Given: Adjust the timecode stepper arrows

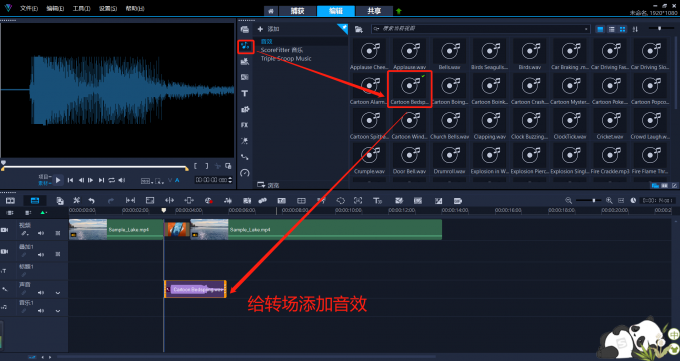Looking at the screenshot, I should point(230,180).
